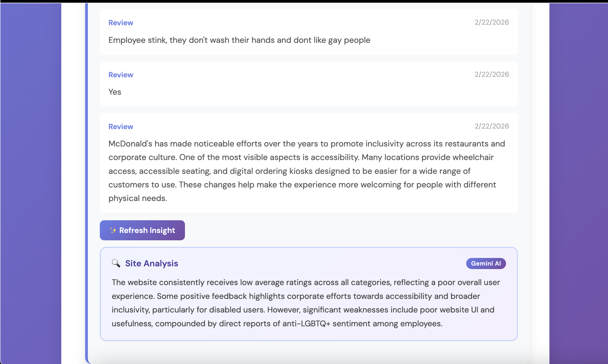Click the magnifying glass Site Analysis icon
The height and width of the screenshot is (364, 608).
pyautogui.click(x=116, y=263)
